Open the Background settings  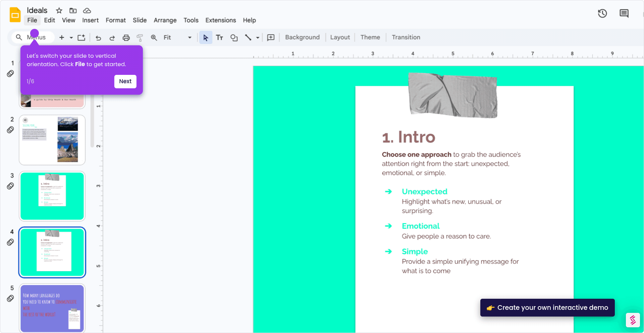[302, 37]
